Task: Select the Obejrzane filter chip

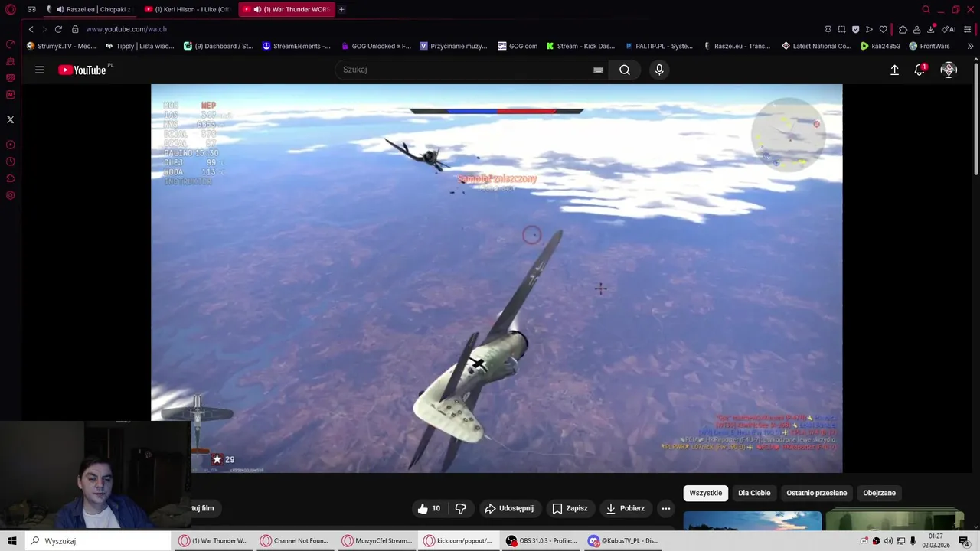Action: tap(879, 493)
